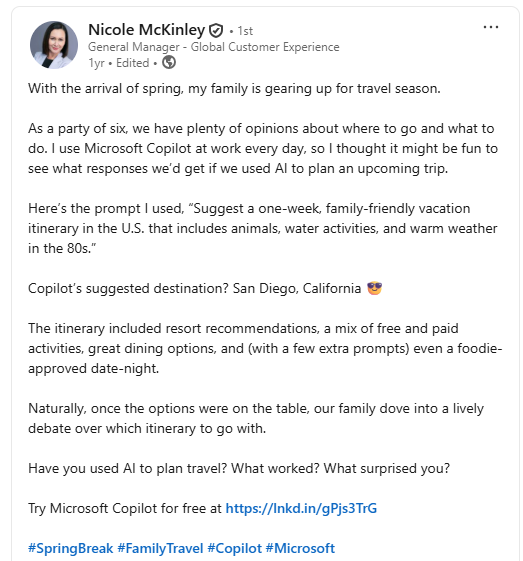
Task: Open the lnkd.in/gPjs3TrG Copilot link
Action: click(301, 508)
